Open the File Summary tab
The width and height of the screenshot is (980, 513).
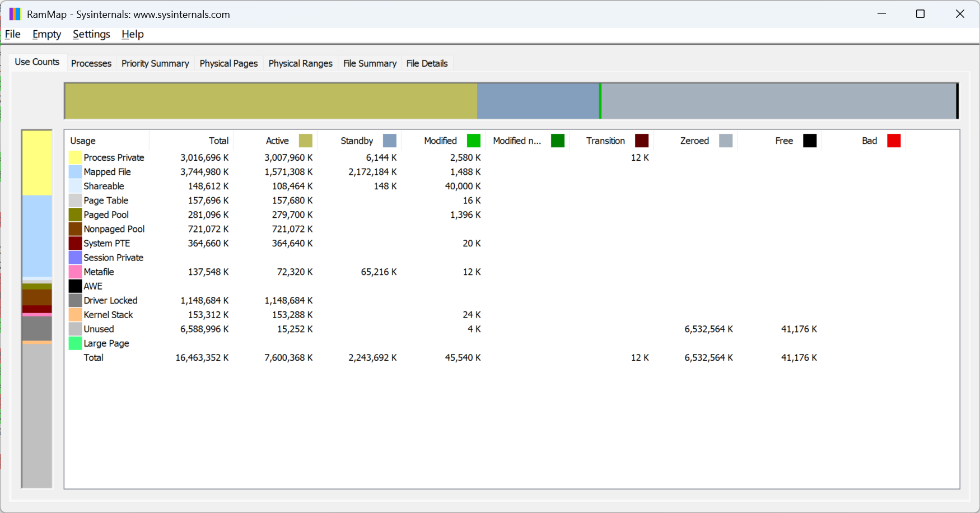[370, 63]
